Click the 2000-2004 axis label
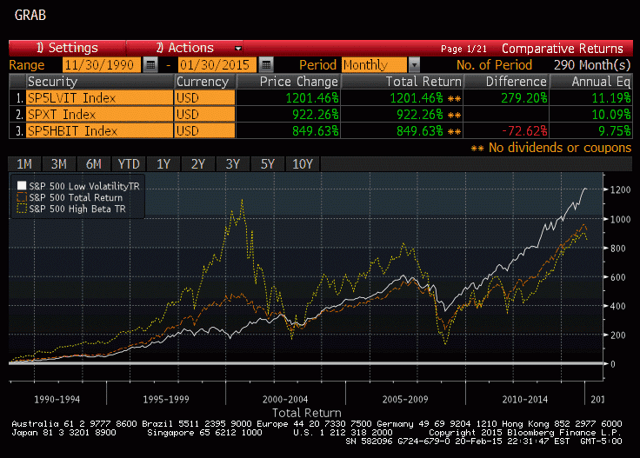The image size is (640, 458). click(285, 399)
